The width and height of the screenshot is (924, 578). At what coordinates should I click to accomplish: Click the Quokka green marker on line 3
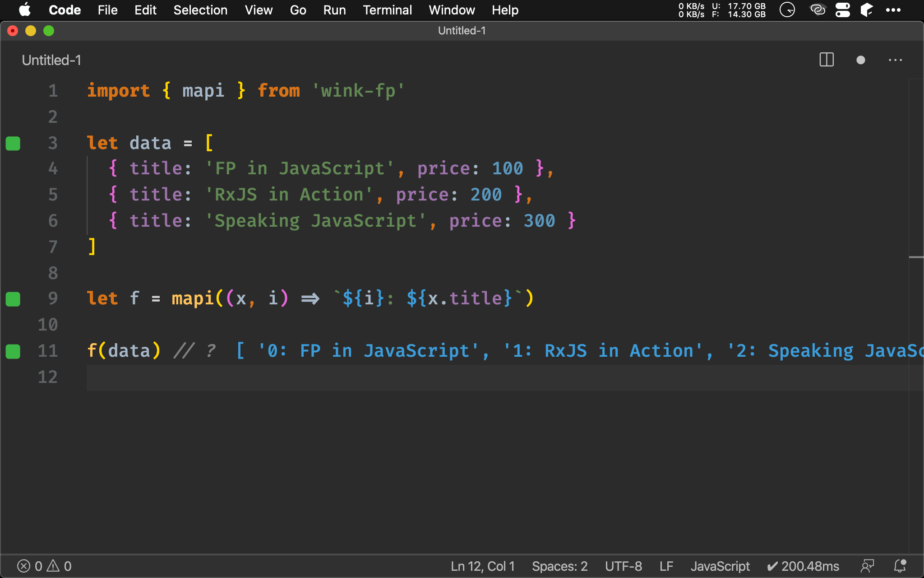coord(13,143)
